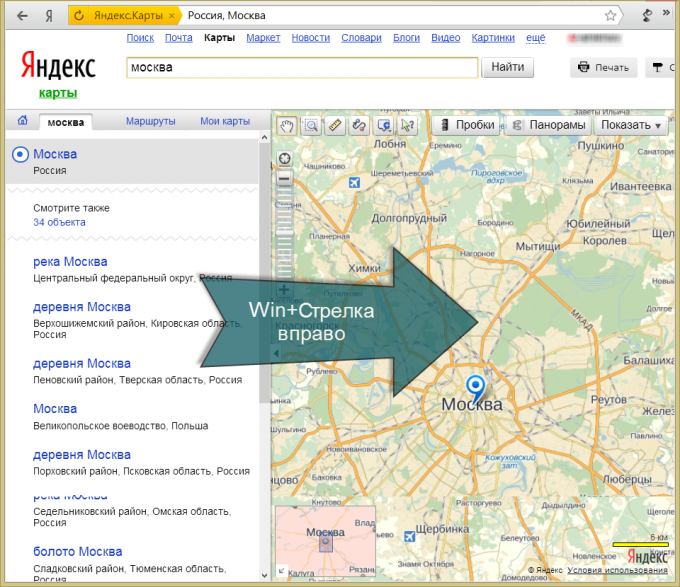Open Москва in Великопольское воеводство, Польша
The image size is (680, 587).
(x=55, y=409)
